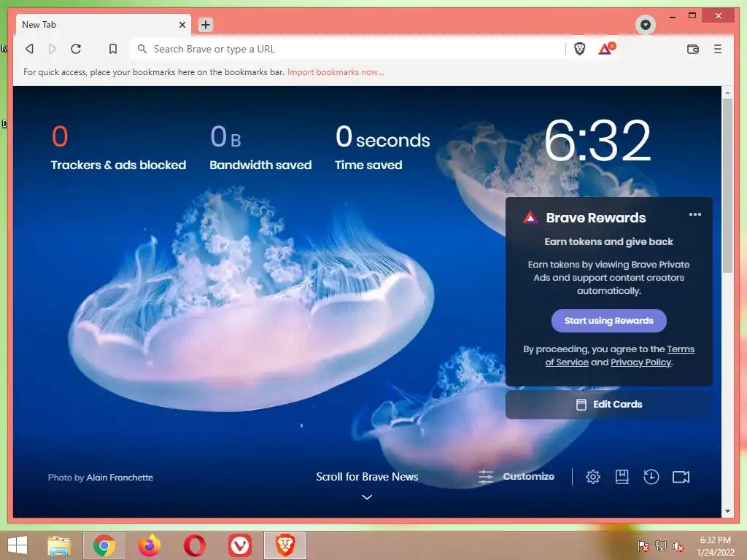747x560 pixels.
Task: Click the vertical scrollbar thumb
Action: (727, 186)
